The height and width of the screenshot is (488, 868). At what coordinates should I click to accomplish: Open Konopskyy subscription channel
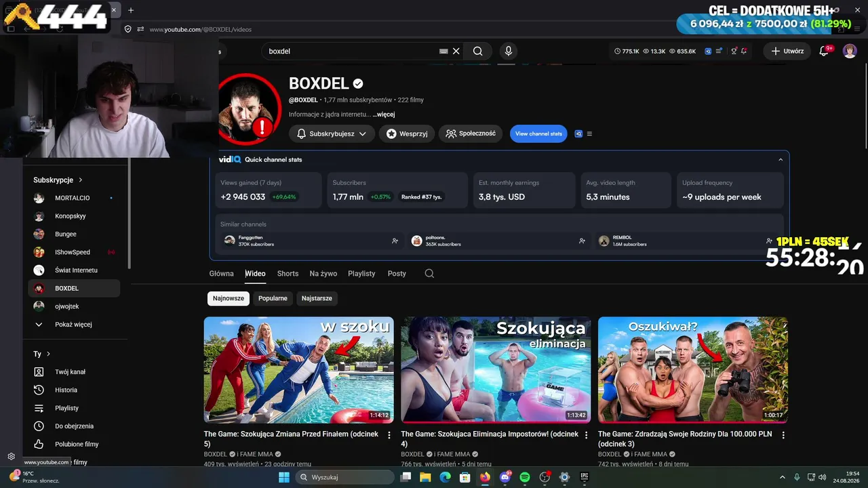click(x=74, y=216)
